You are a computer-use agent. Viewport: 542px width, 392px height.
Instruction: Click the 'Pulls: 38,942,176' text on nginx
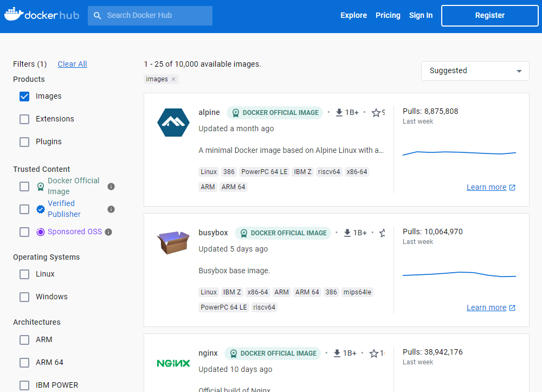click(433, 352)
